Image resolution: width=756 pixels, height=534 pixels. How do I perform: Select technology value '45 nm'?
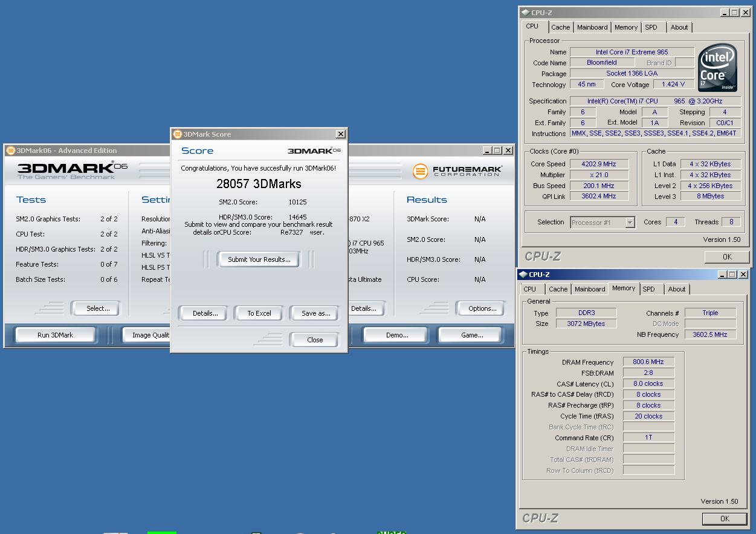tap(586, 85)
